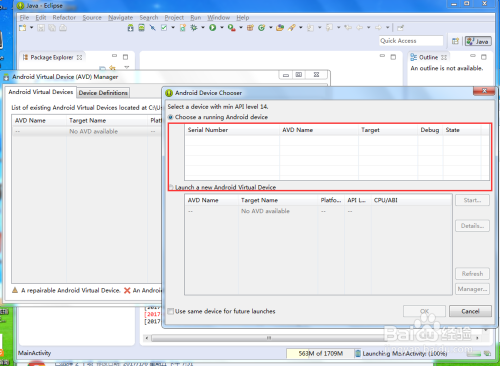Open the File menu
Viewport: 500px width, 366px height.
coord(24,17)
